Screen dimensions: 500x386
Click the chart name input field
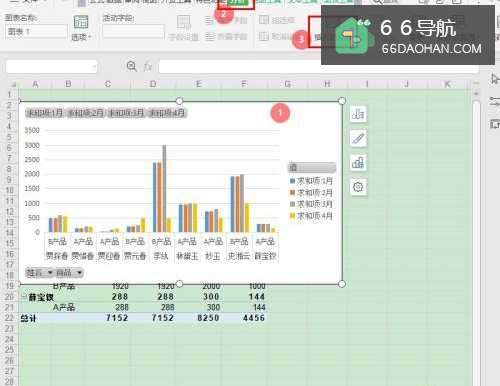click(36, 32)
